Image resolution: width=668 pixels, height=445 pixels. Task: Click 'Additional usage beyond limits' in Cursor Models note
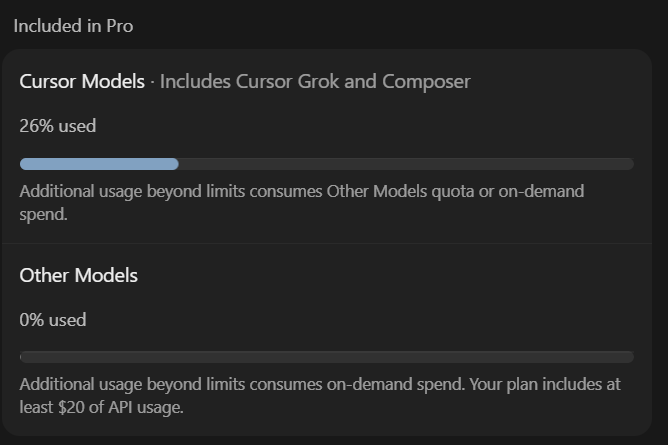coord(130,192)
